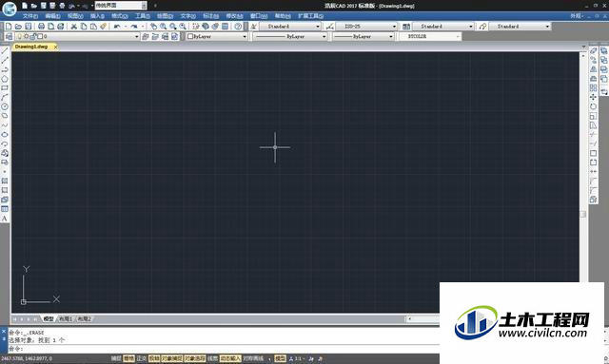Open the Layer Properties Manager icon

point(9,36)
